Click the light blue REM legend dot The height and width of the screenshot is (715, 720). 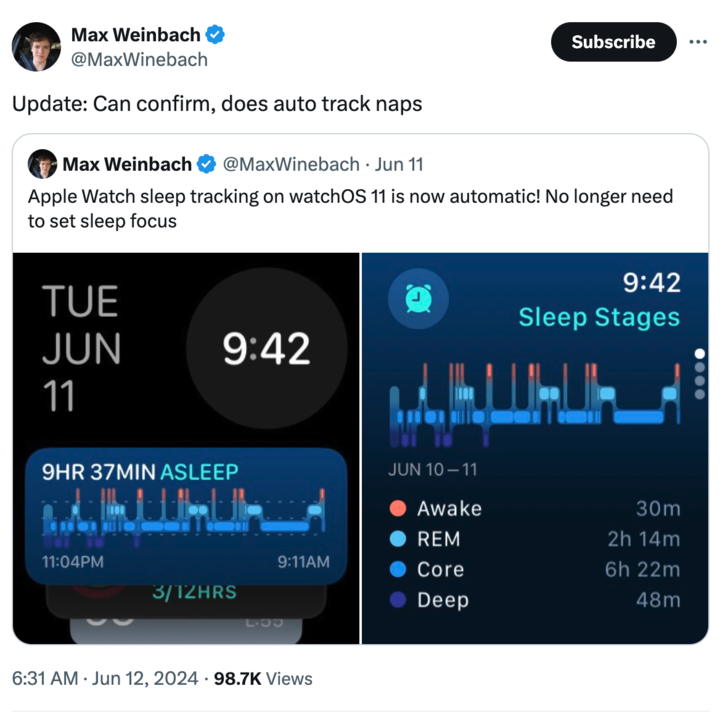tap(398, 539)
